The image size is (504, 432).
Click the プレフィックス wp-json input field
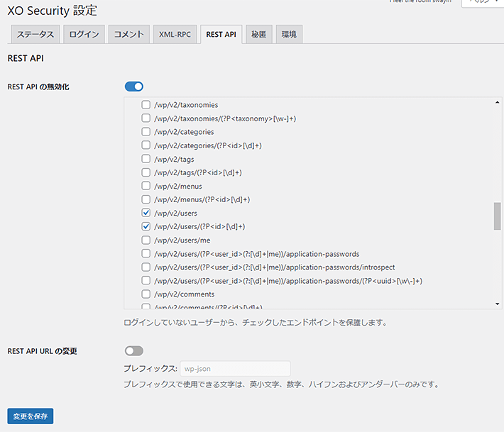click(235, 368)
